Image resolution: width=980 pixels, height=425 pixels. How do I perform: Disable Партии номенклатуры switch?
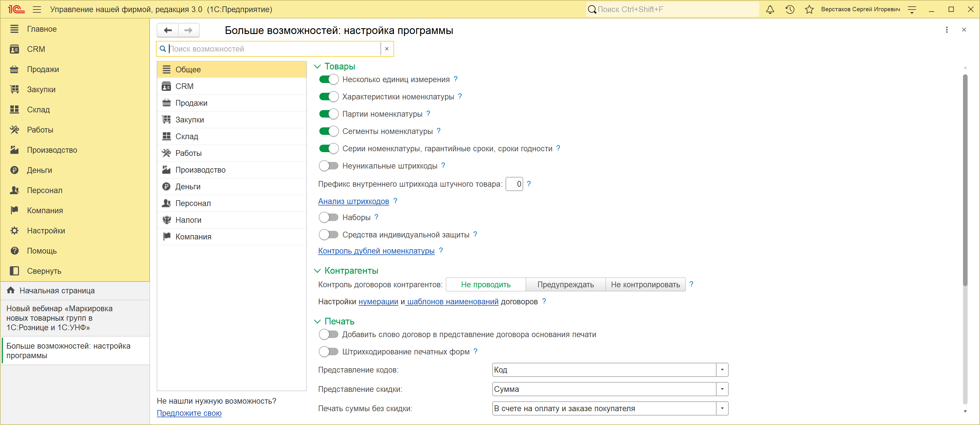click(x=328, y=114)
